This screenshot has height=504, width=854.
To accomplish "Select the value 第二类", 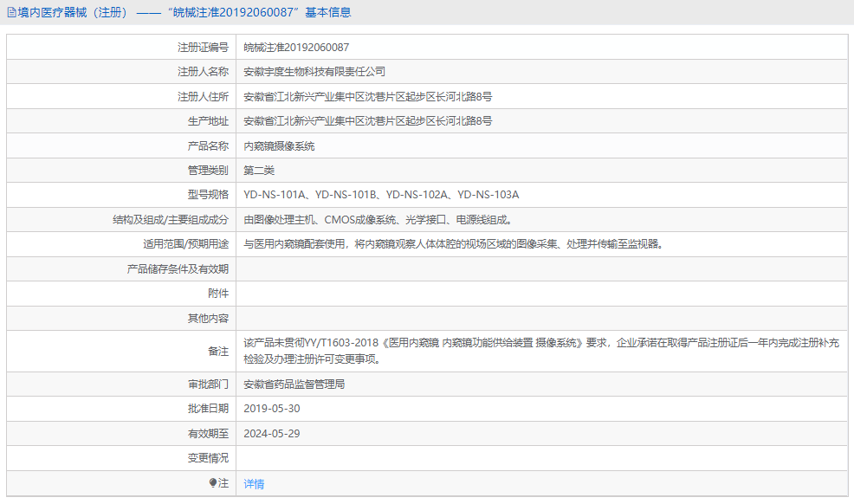I will pos(259,171).
